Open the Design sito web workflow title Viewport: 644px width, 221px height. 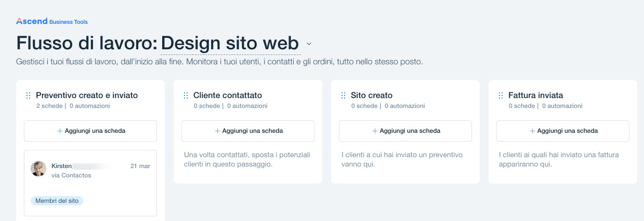pos(230,43)
